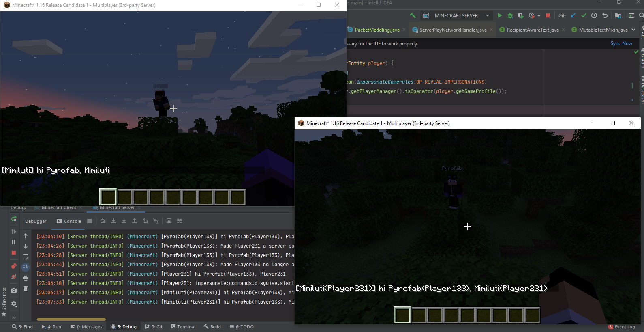Clear console with the trash icon

pos(26,289)
